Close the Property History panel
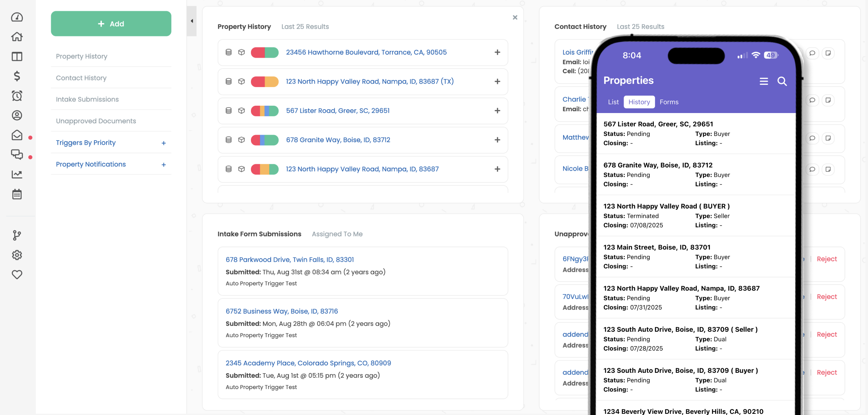Screen dimensions: 868x415 515,17
